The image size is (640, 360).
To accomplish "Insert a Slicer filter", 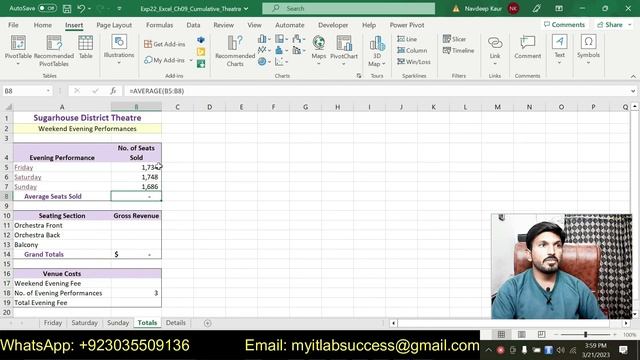I will click(x=454, y=39).
